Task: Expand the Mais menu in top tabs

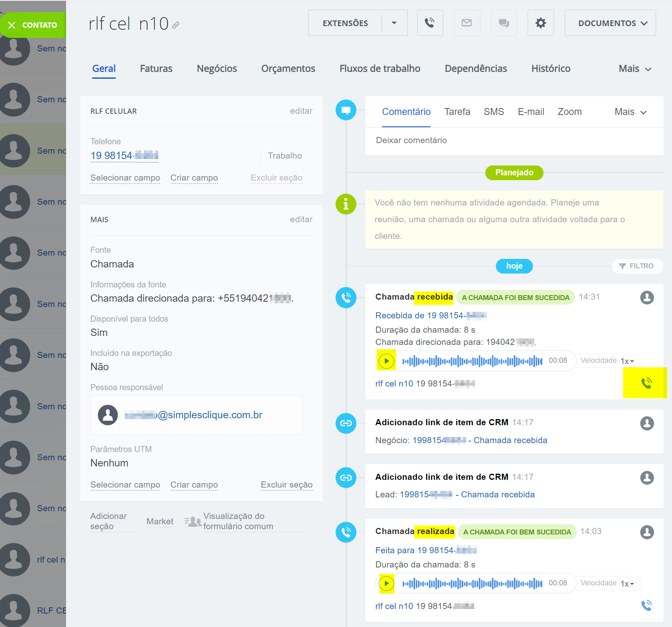Action: point(634,69)
